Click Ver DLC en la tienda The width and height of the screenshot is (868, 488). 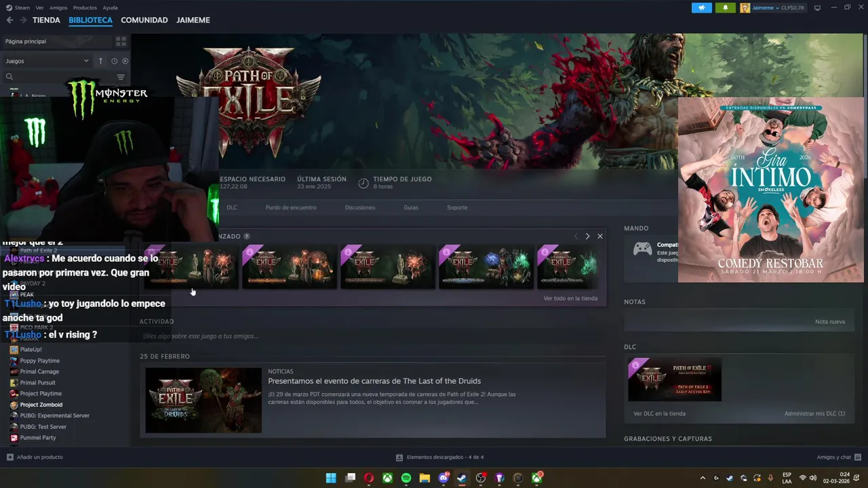pyautogui.click(x=659, y=413)
